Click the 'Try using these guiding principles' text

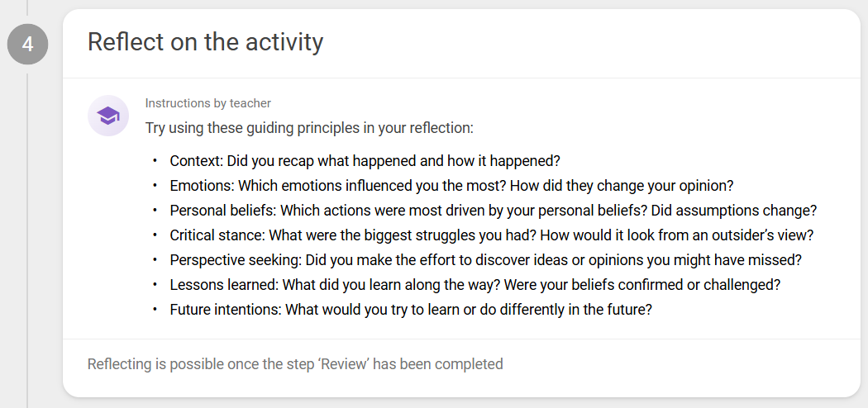[309, 128]
